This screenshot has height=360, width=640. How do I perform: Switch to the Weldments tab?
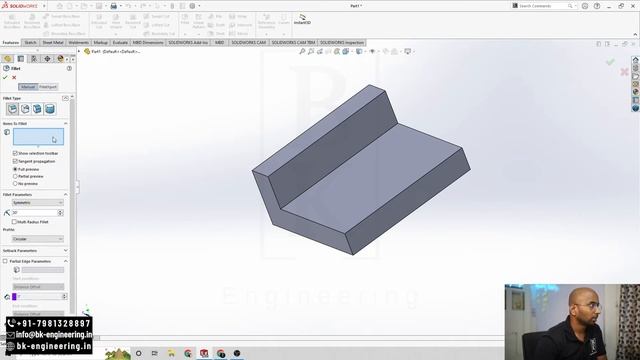coord(78,42)
